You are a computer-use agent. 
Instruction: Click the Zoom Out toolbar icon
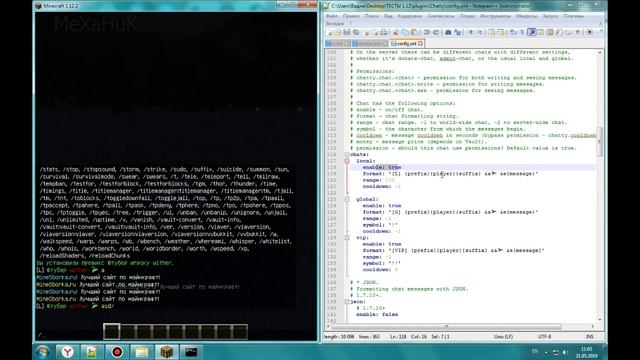(480, 32)
